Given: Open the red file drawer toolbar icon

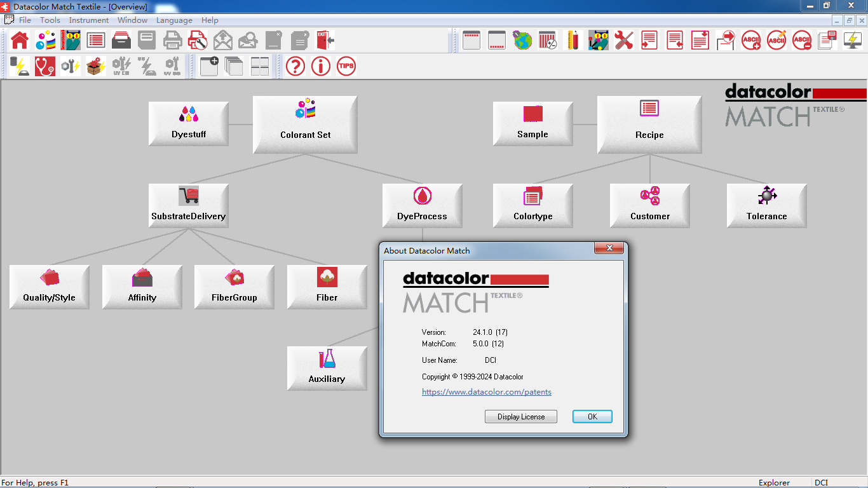Looking at the screenshot, I should 121,41.
